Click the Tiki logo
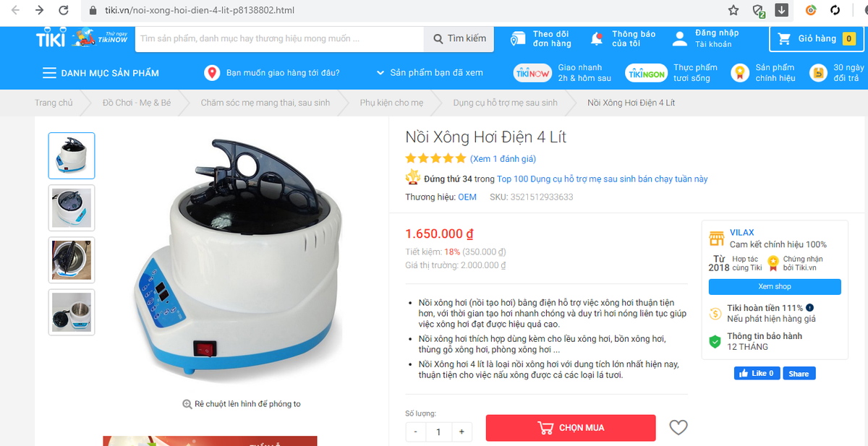This screenshot has height=446, width=868. (x=51, y=39)
